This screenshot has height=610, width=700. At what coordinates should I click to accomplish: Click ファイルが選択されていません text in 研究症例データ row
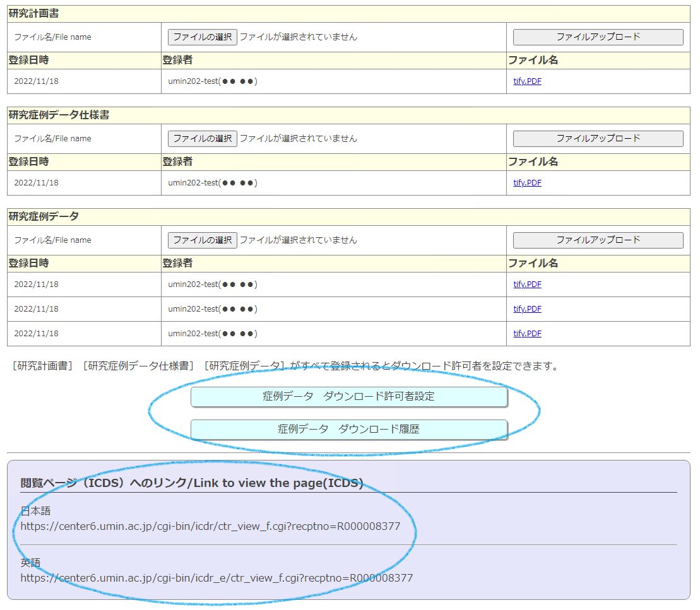click(298, 240)
